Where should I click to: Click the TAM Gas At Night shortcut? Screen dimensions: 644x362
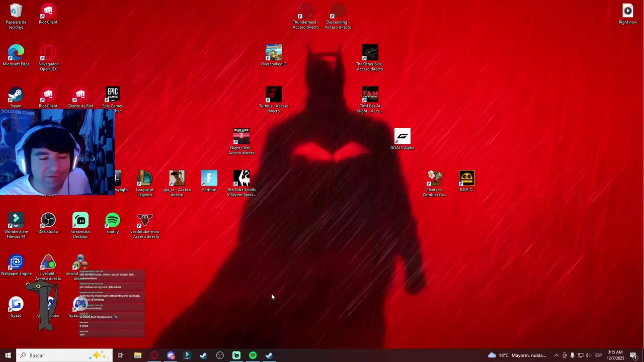pyautogui.click(x=370, y=100)
